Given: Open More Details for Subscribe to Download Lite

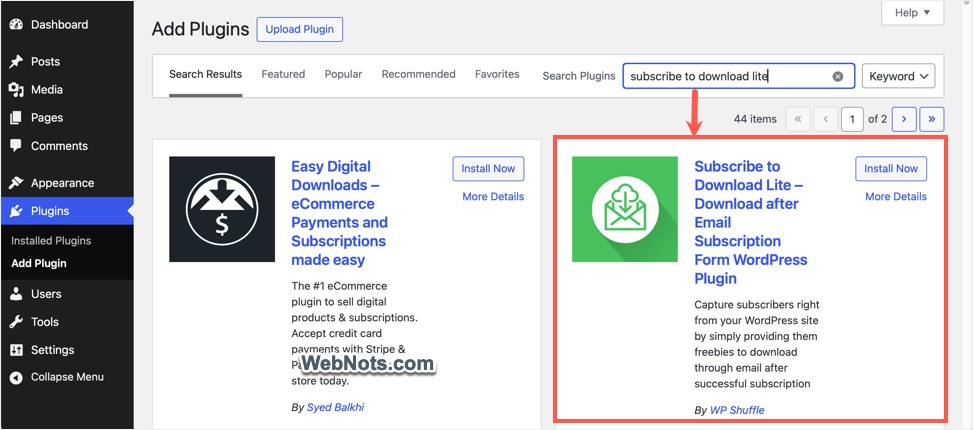Looking at the screenshot, I should coord(896,197).
